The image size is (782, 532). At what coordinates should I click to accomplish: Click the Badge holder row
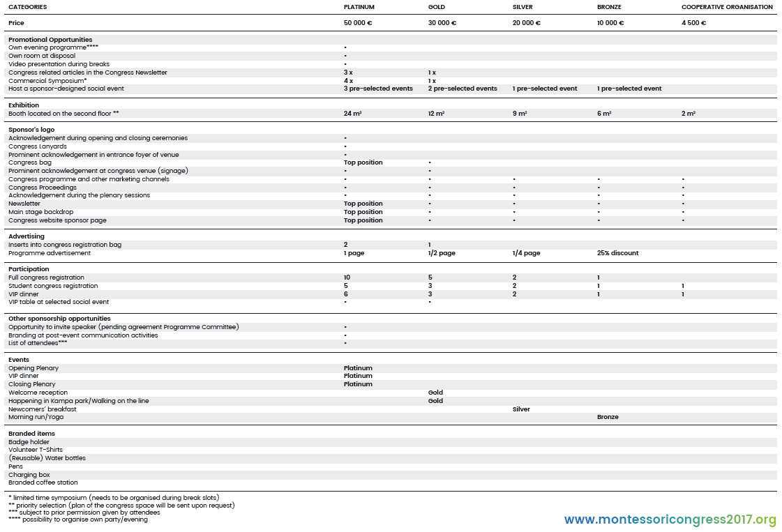[29, 442]
